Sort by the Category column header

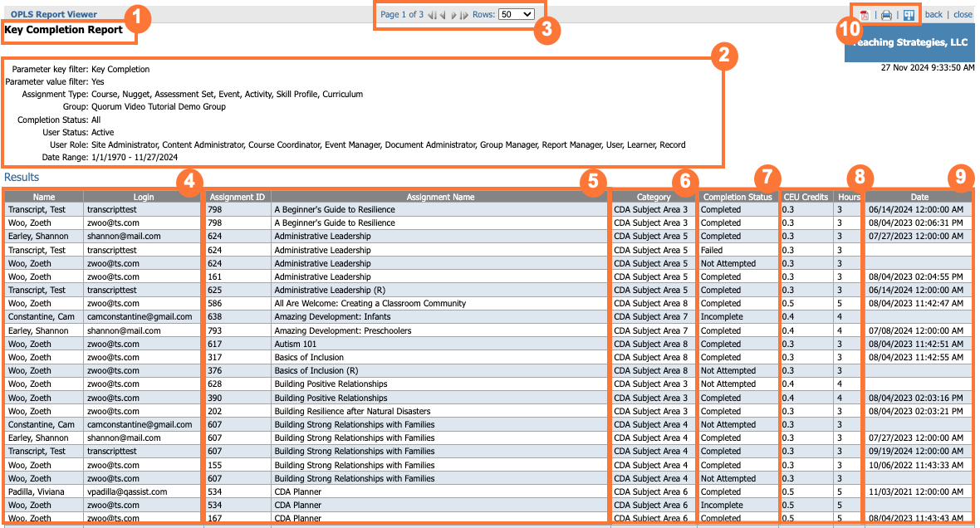click(653, 197)
